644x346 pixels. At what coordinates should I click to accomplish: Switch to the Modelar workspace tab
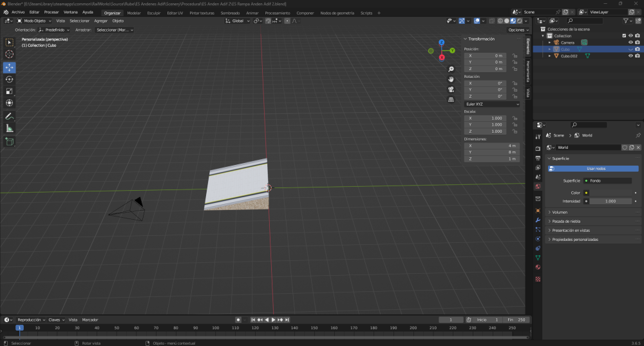[134, 13]
